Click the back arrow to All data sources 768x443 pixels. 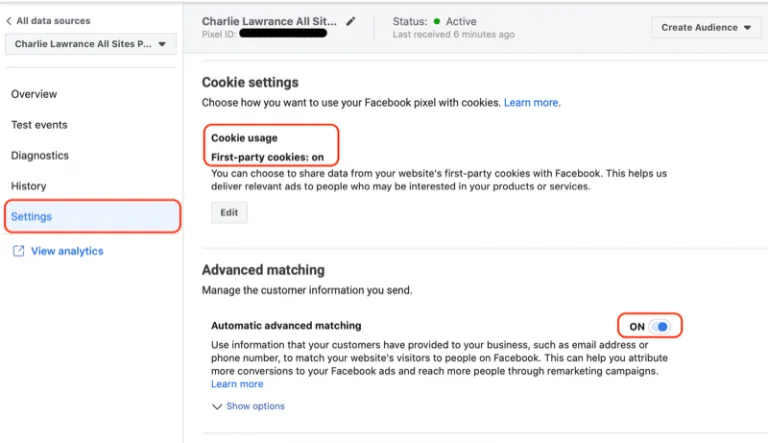tap(9, 21)
